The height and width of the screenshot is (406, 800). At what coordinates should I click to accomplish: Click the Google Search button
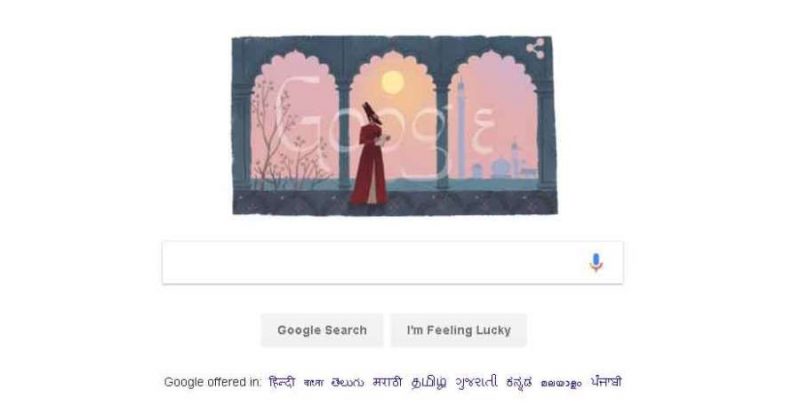tap(322, 330)
